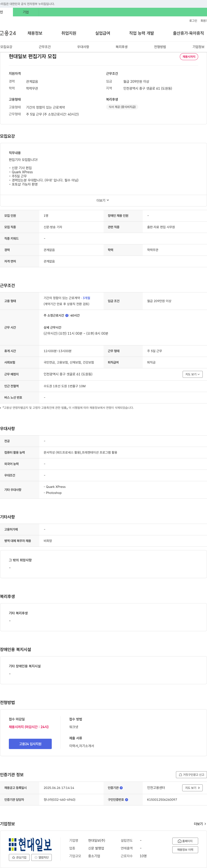Expand 더보기 under 직무내용
This screenshot has height=868, width=207.
103,200
